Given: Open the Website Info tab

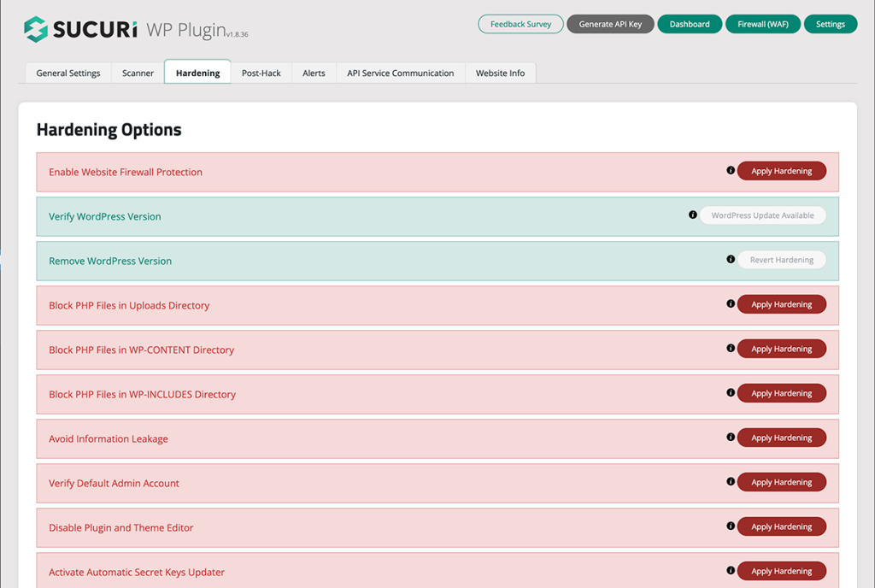Looking at the screenshot, I should (501, 73).
